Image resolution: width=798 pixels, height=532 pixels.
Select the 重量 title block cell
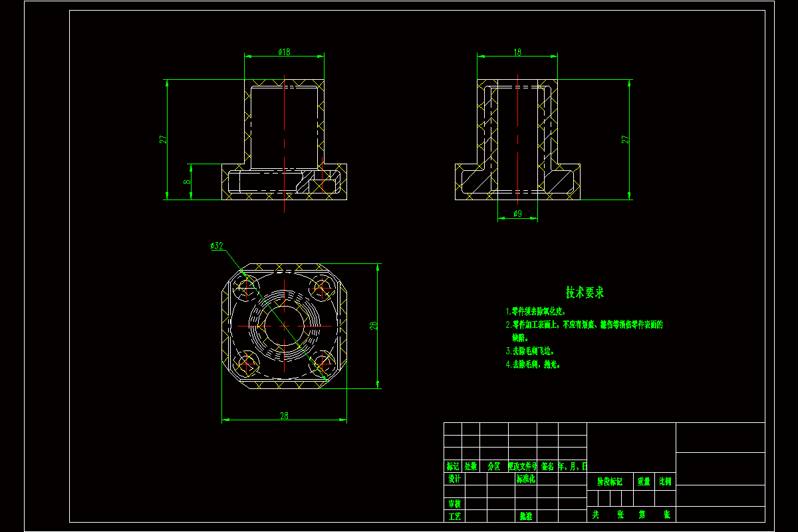click(644, 481)
